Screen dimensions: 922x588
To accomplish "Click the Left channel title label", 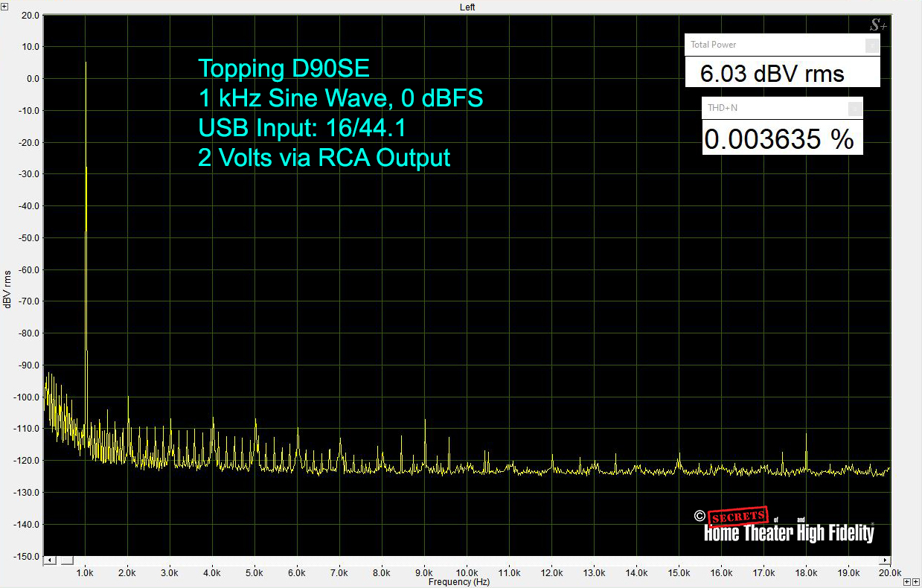I will [x=467, y=7].
